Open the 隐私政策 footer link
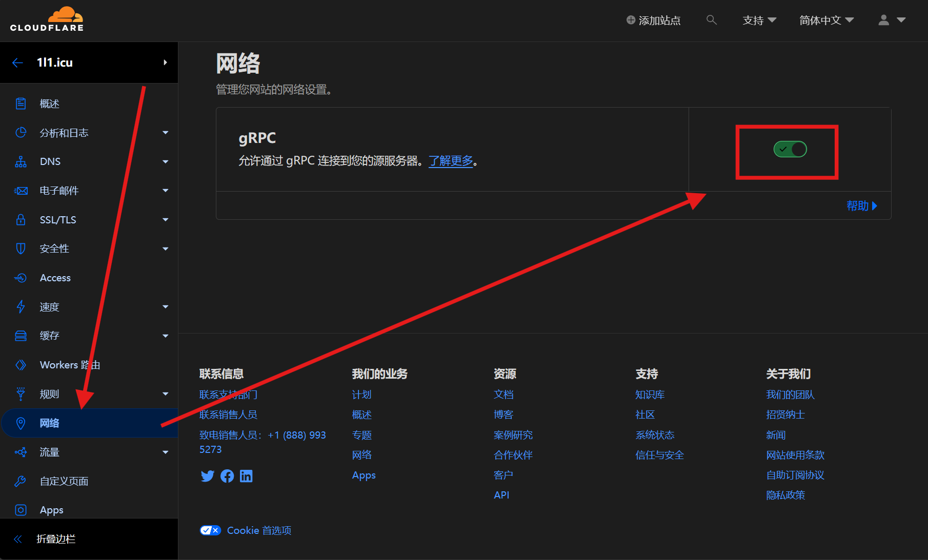The image size is (928, 560). tap(785, 495)
